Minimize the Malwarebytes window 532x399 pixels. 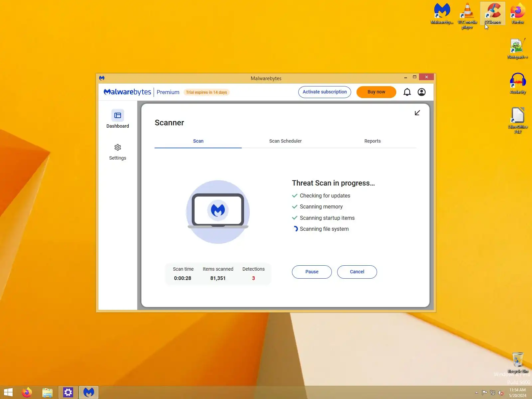click(x=406, y=77)
